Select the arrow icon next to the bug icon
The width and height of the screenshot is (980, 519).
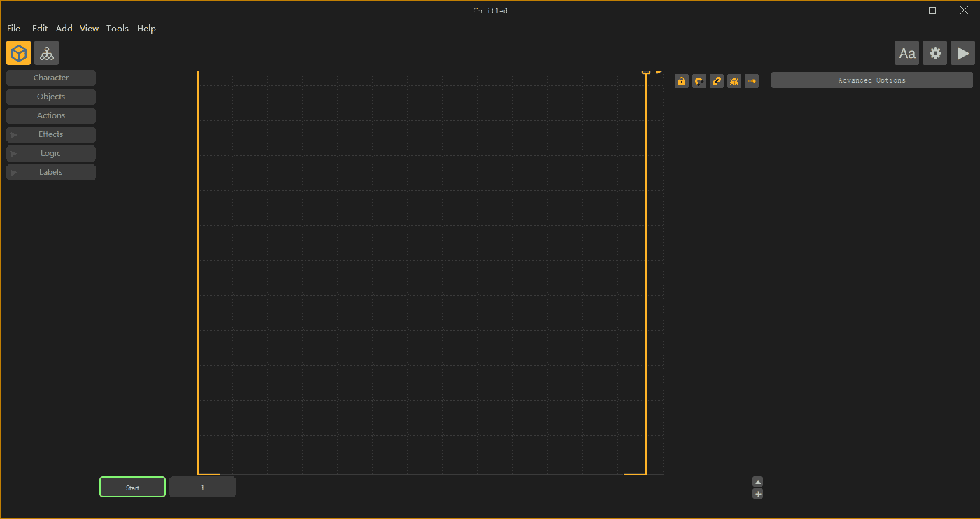coord(752,80)
